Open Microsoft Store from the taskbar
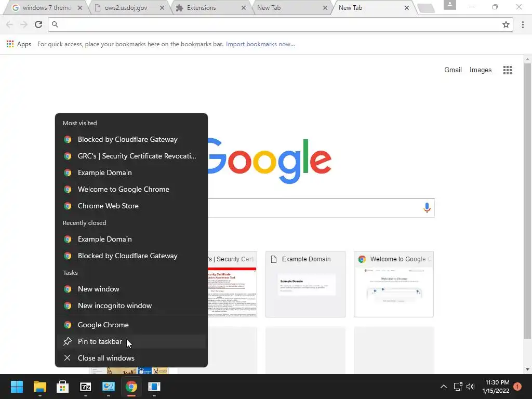The width and height of the screenshot is (532, 399). point(62,387)
